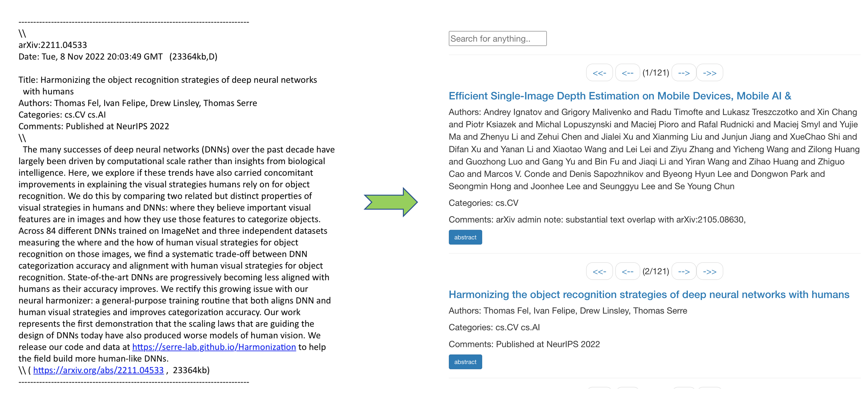This screenshot has width=868, height=402.
Task: Click the (1/121) page counter
Action: click(656, 73)
